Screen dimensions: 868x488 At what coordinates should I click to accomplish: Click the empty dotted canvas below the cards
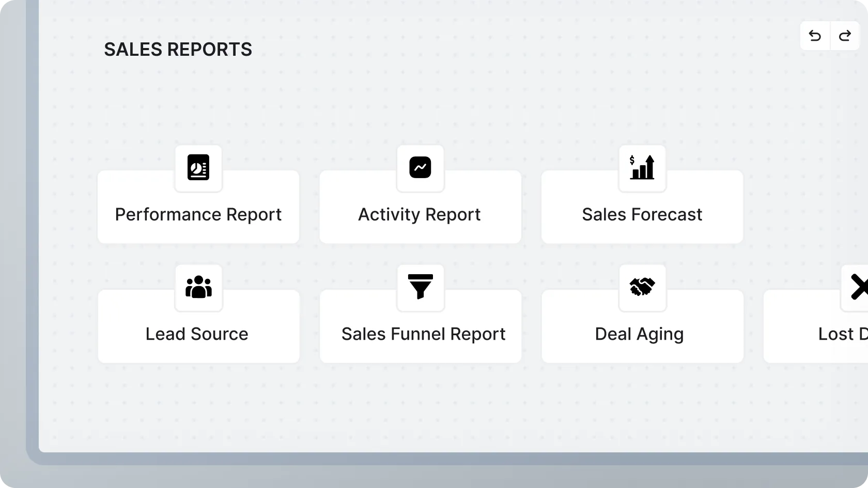[413, 408]
